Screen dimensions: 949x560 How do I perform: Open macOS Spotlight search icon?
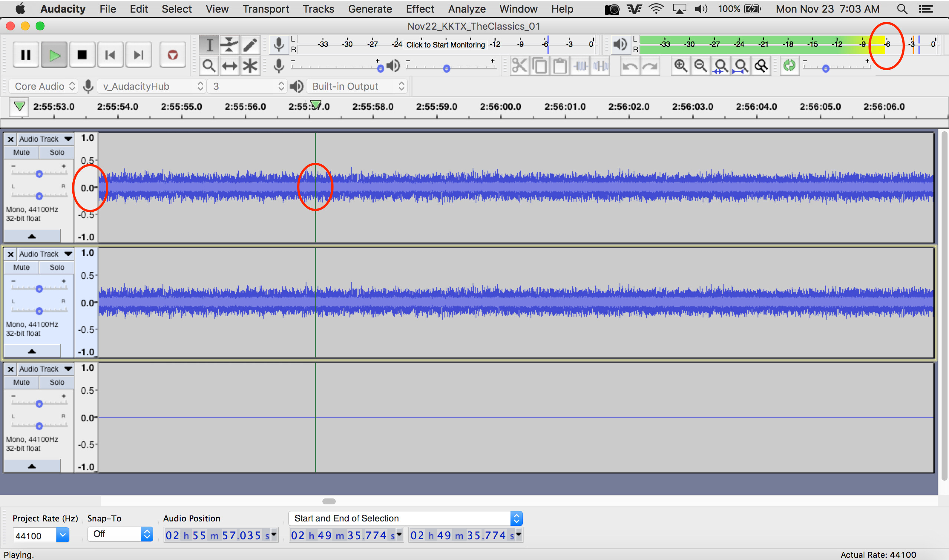coord(902,9)
